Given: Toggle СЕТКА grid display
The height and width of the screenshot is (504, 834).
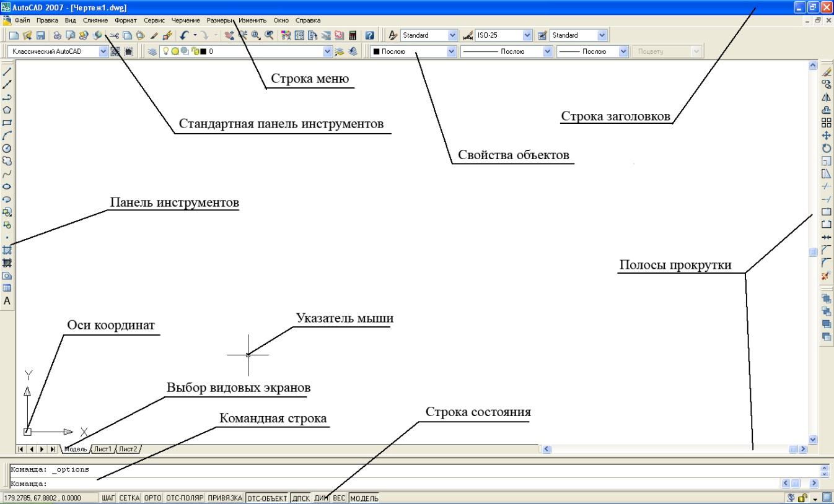Looking at the screenshot, I should pyautogui.click(x=129, y=498).
